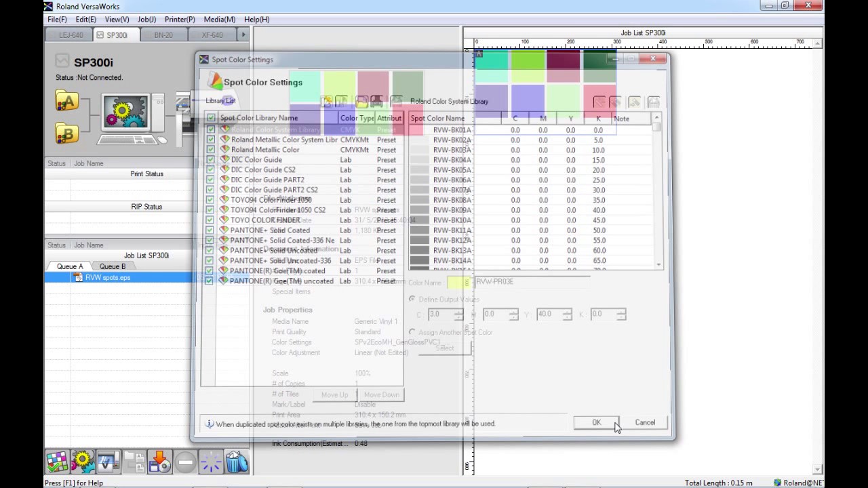Toggle the DIC Color Guide PART2 checkbox

click(x=211, y=180)
